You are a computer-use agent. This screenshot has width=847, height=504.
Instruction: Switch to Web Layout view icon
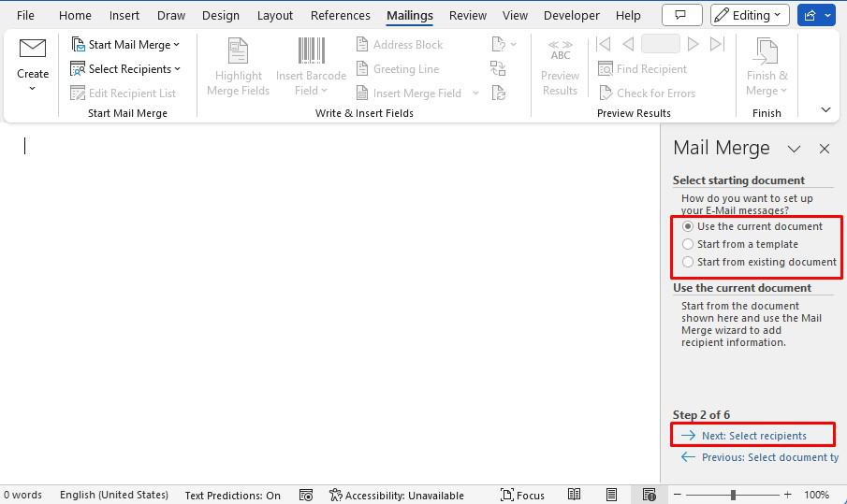649,495
